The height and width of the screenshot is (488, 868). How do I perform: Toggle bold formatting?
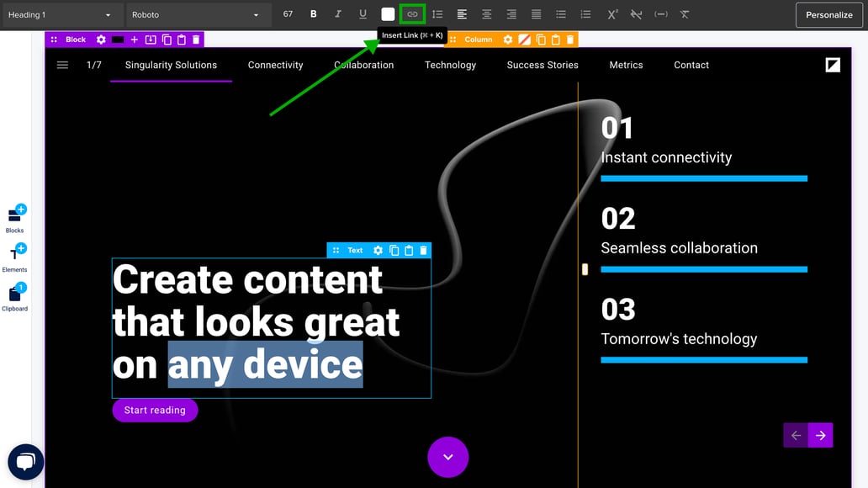pyautogui.click(x=314, y=14)
